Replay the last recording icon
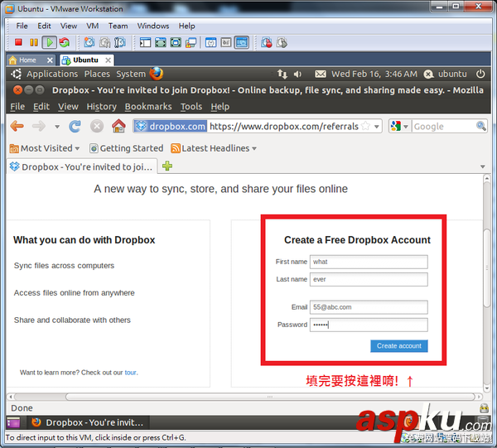497x448 pixels. tap(282, 42)
